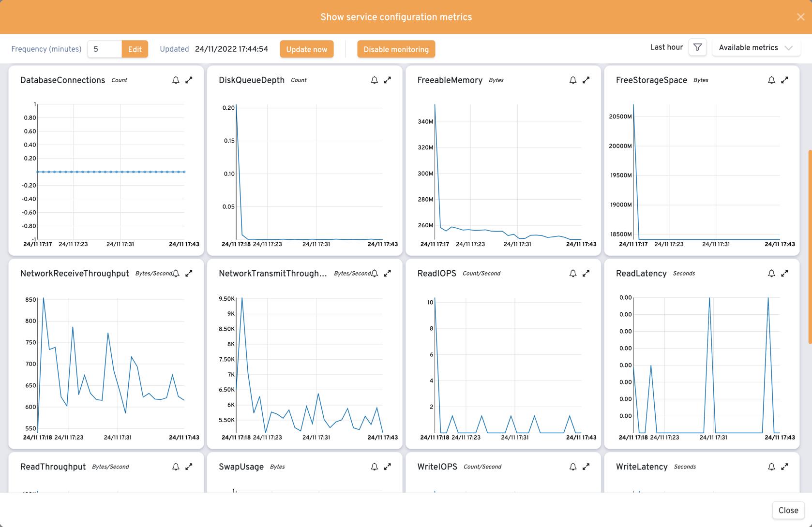Expand the FreeableMemory chart

click(x=586, y=80)
